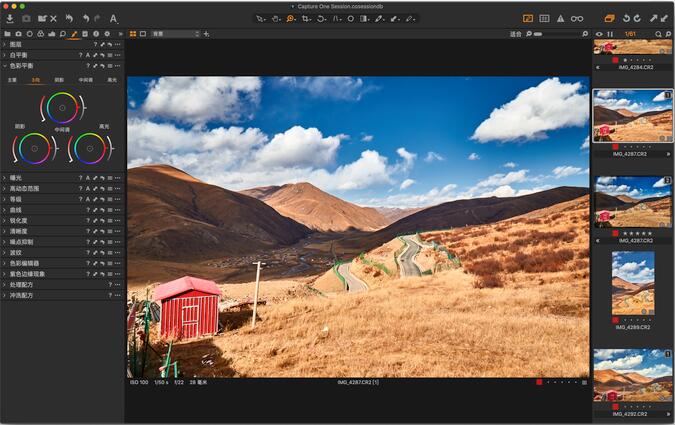Screen dimensions: 675x425
Task: Click the orange Edit all selected variants icon
Action: coord(609,19)
